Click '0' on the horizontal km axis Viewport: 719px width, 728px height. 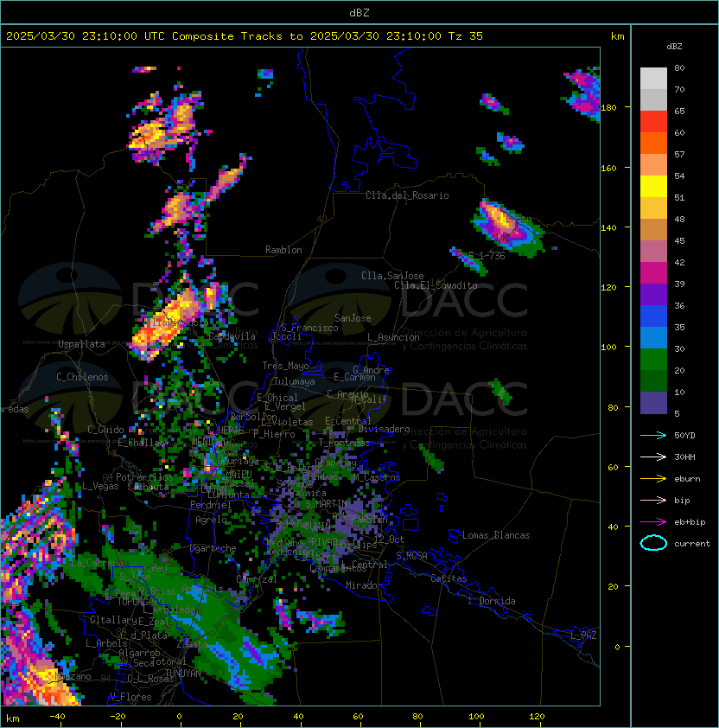pyautogui.click(x=179, y=717)
